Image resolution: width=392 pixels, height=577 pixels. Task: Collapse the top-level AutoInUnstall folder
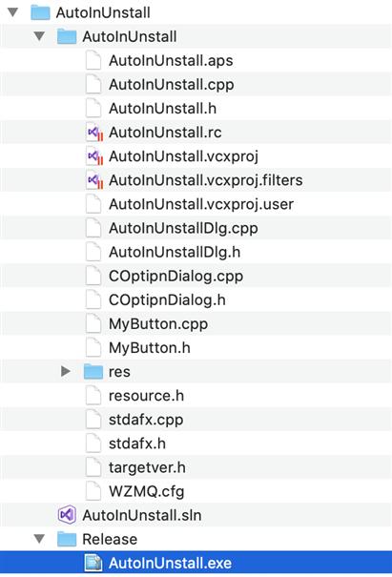coord(13,12)
